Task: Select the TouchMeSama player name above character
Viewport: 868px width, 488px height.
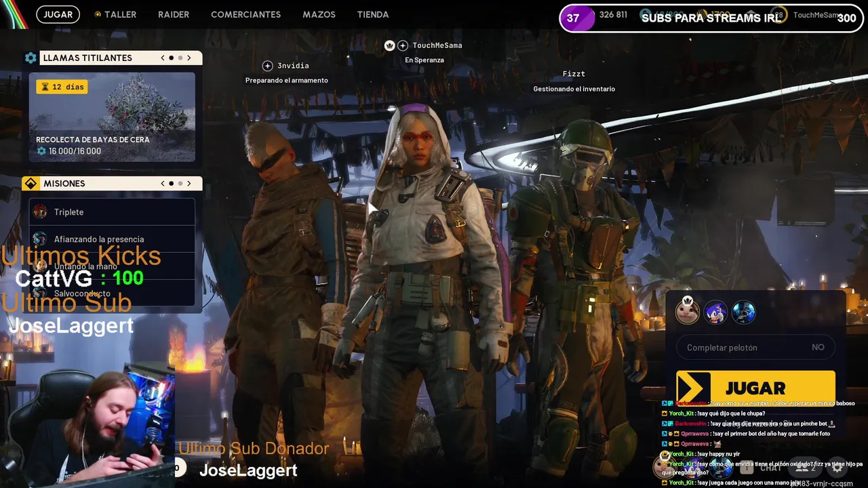Action: coord(437,45)
